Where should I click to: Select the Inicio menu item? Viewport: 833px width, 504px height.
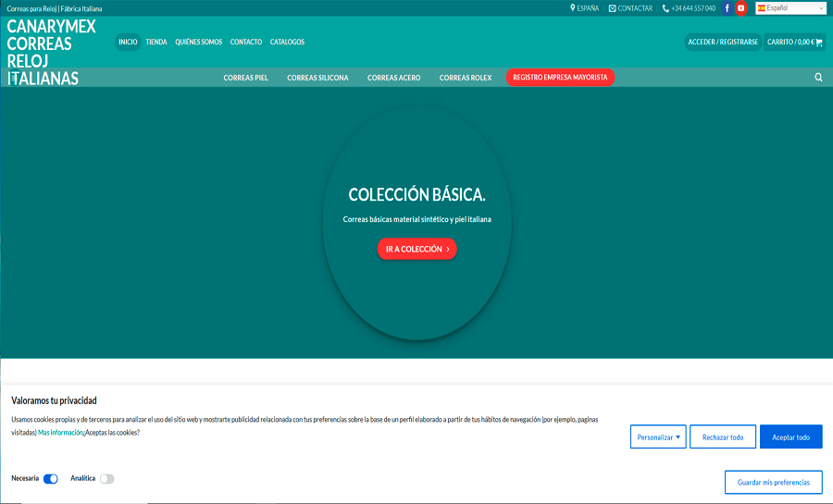[x=128, y=42]
